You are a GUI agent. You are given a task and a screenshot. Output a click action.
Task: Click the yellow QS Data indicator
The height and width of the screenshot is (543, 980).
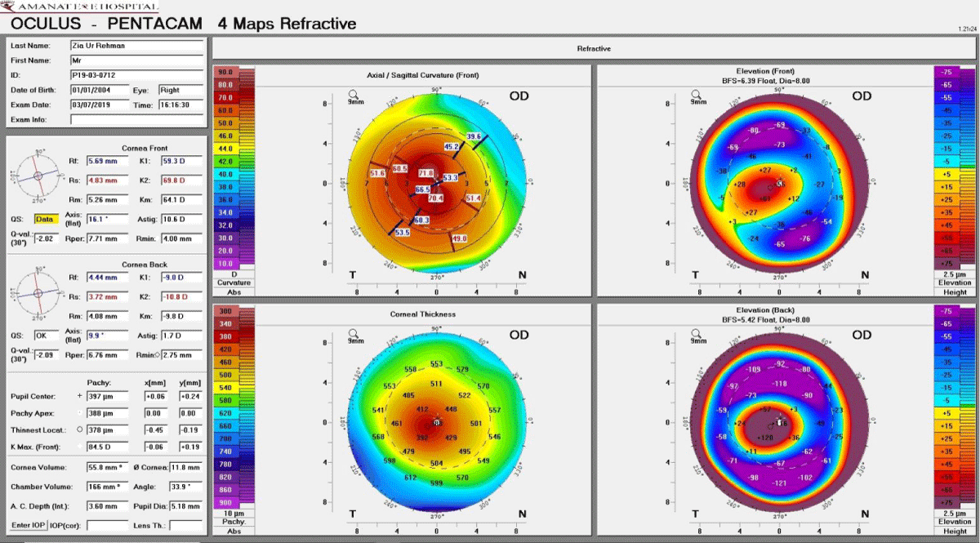pyautogui.click(x=45, y=219)
